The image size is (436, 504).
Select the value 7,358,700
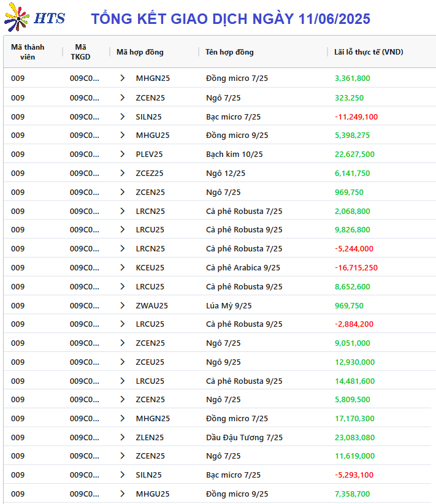pos(353,494)
